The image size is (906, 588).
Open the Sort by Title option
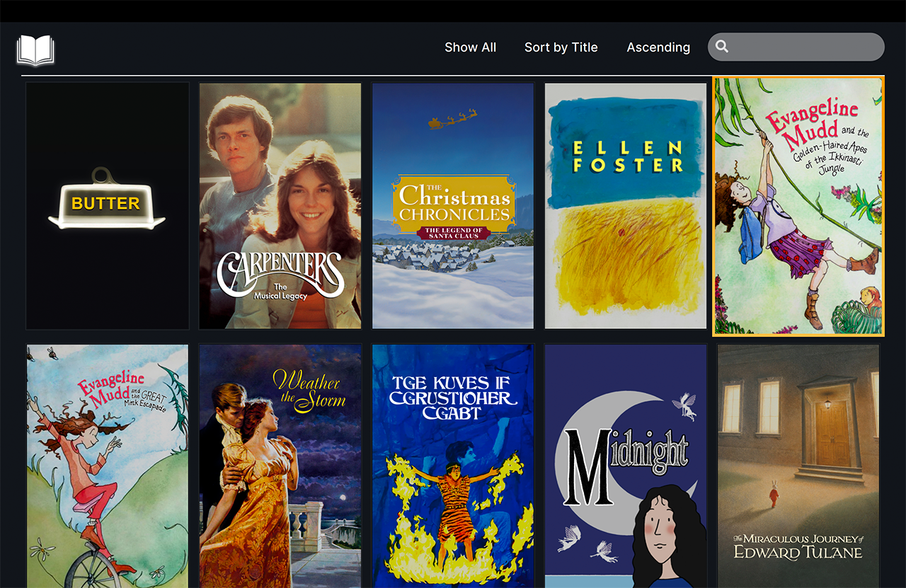click(x=561, y=47)
